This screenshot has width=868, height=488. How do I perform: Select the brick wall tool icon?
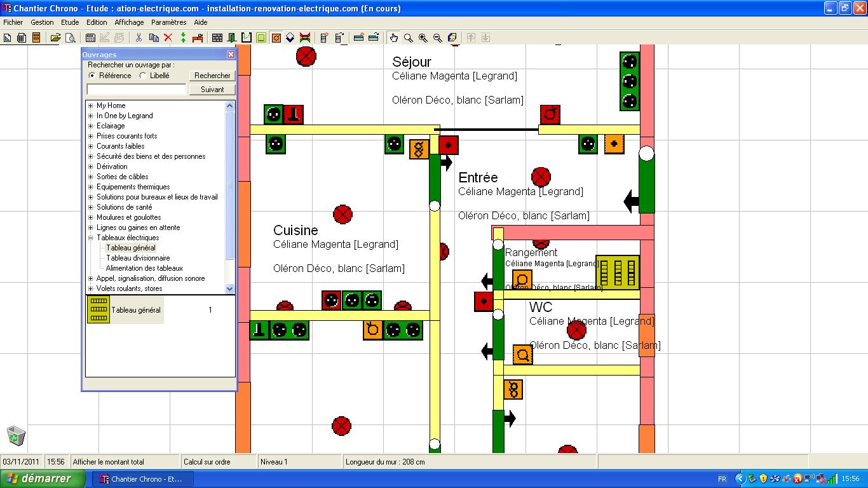(x=217, y=38)
